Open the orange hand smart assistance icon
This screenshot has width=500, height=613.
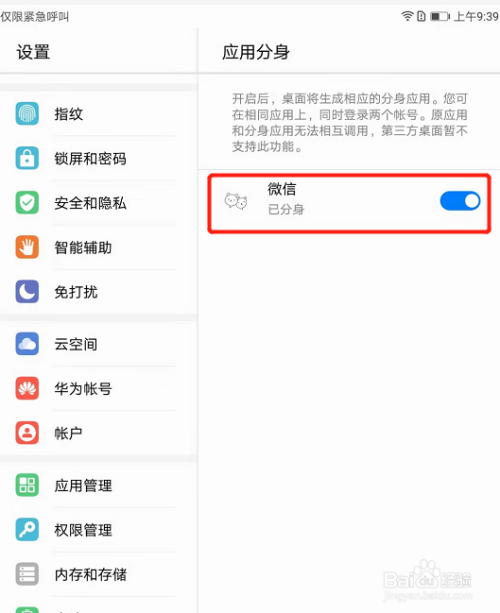point(27,247)
